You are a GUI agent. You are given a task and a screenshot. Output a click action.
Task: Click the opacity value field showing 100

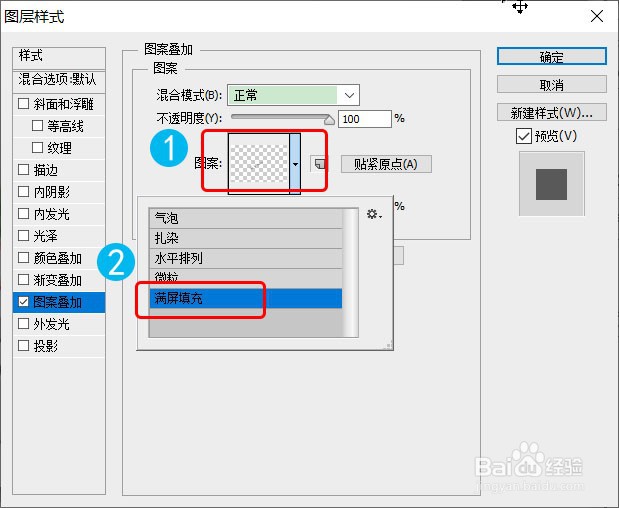pyautogui.click(x=364, y=119)
